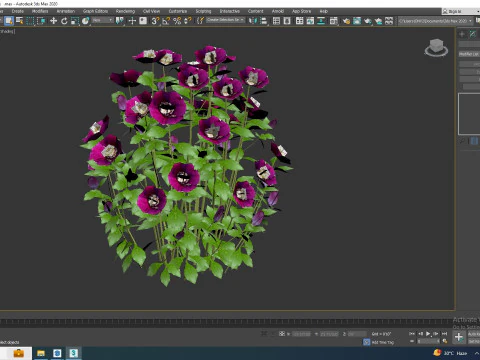Click the Add Time Tag label

coord(383,342)
